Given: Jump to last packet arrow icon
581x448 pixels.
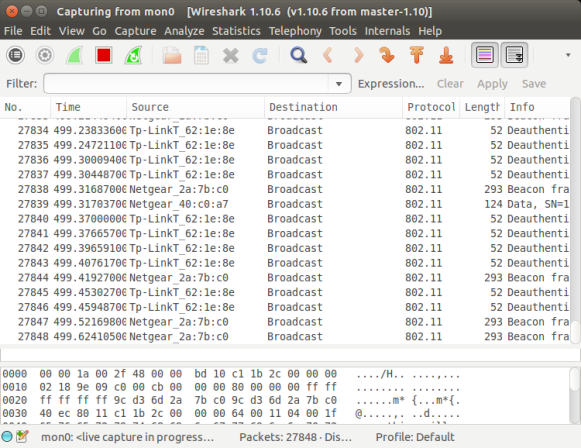Looking at the screenshot, I should tap(446, 55).
